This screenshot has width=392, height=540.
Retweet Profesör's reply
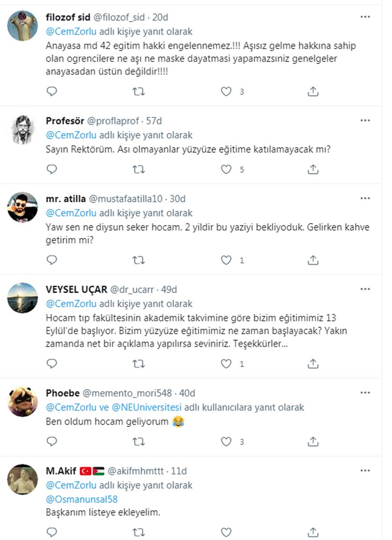click(139, 169)
